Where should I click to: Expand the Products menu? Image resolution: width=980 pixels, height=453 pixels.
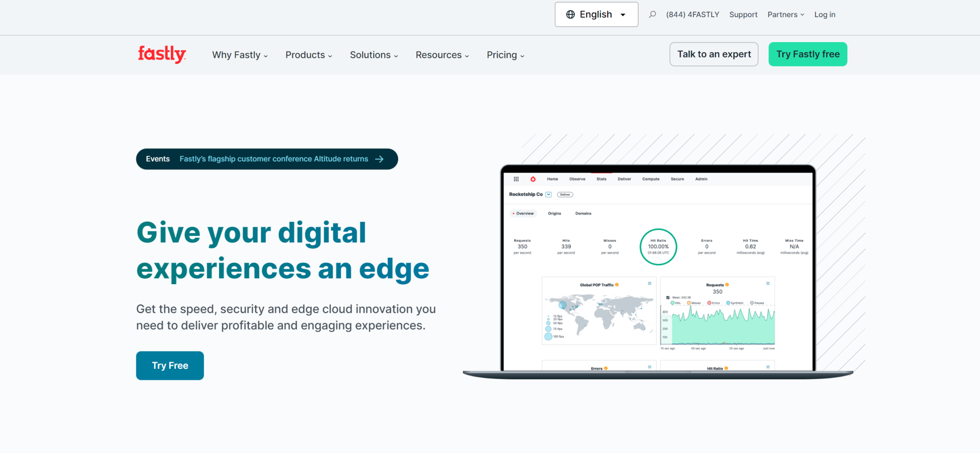[x=309, y=55]
